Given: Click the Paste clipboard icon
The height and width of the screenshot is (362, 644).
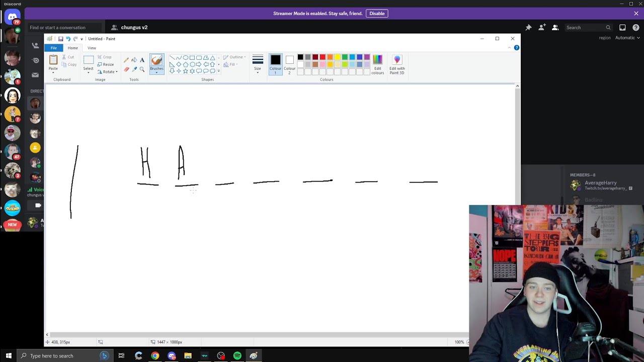Looking at the screenshot, I should click(x=53, y=60).
